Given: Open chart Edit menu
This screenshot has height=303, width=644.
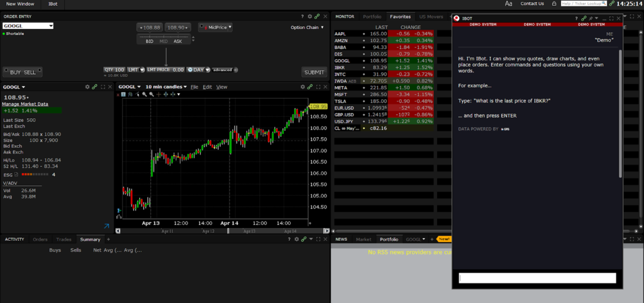Looking at the screenshot, I should coord(208,87).
